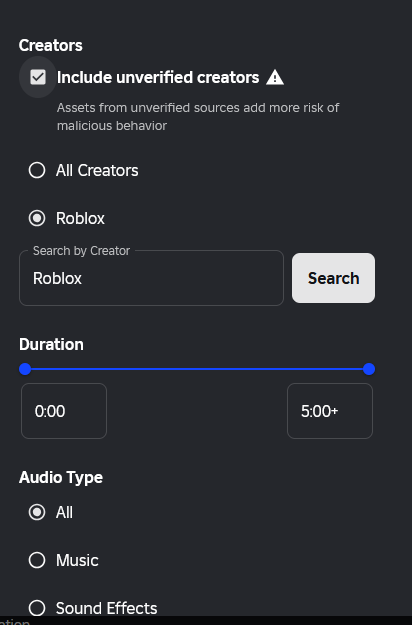Click the Creators section heading

[x=51, y=45]
